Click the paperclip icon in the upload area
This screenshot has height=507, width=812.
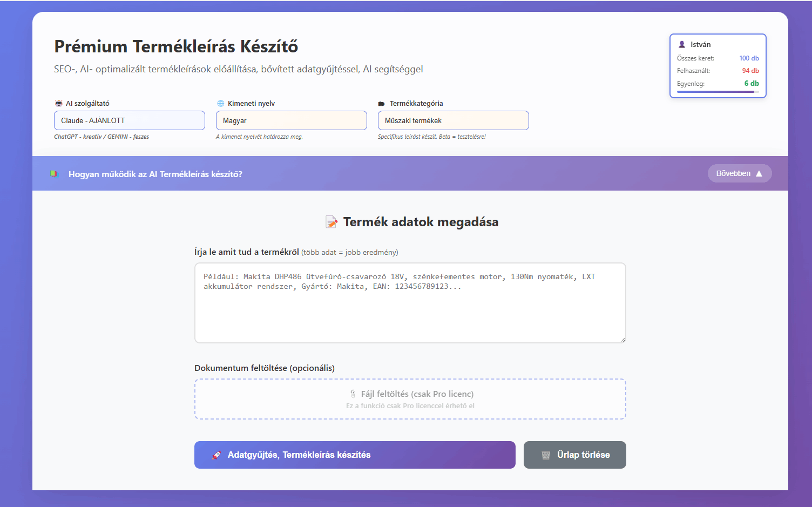point(353,394)
